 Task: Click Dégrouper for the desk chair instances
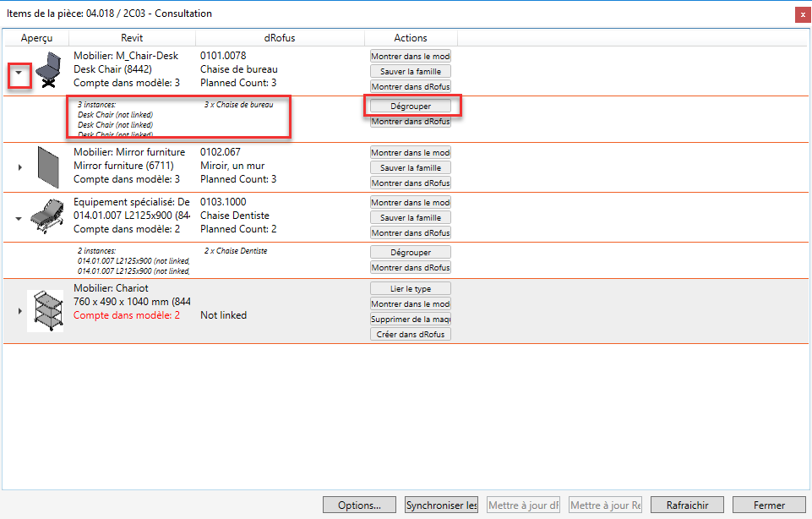[411, 107]
